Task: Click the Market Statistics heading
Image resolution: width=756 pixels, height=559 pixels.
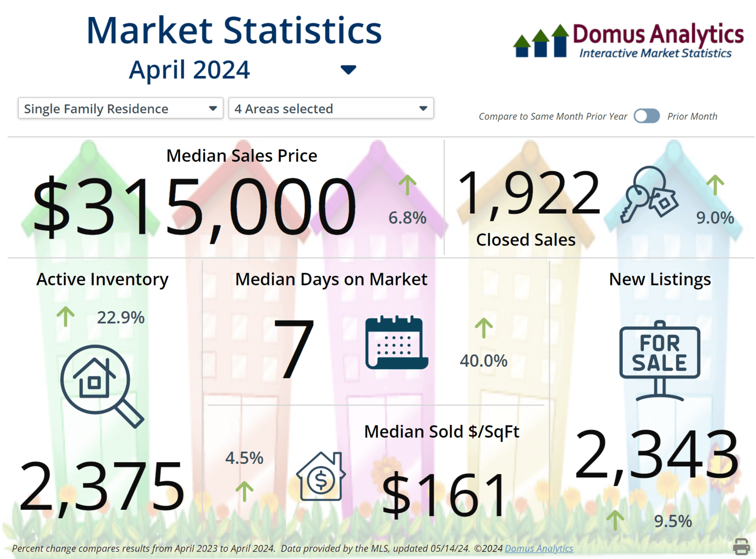Action: (x=233, y=30)
